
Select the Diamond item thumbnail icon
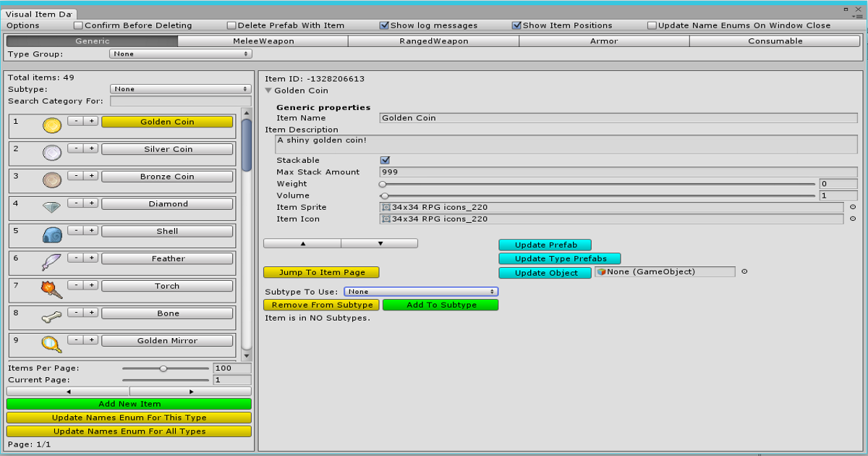coord(51,205)
